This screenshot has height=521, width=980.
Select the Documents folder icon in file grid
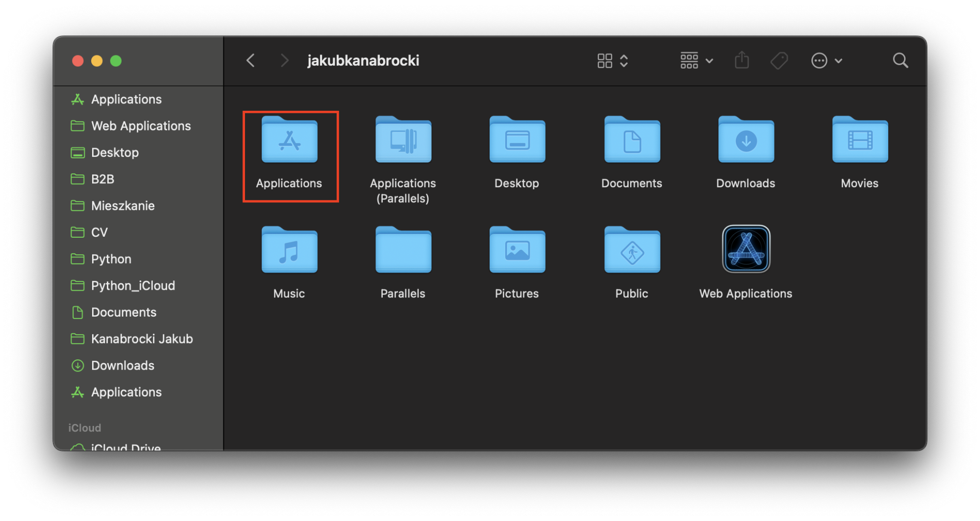[x=632, y=140]
